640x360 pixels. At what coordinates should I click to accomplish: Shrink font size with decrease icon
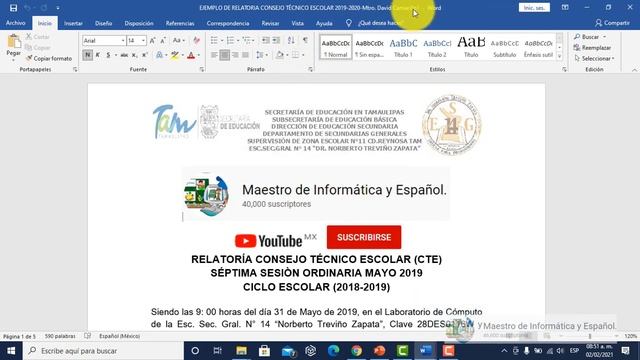point(162,40)
